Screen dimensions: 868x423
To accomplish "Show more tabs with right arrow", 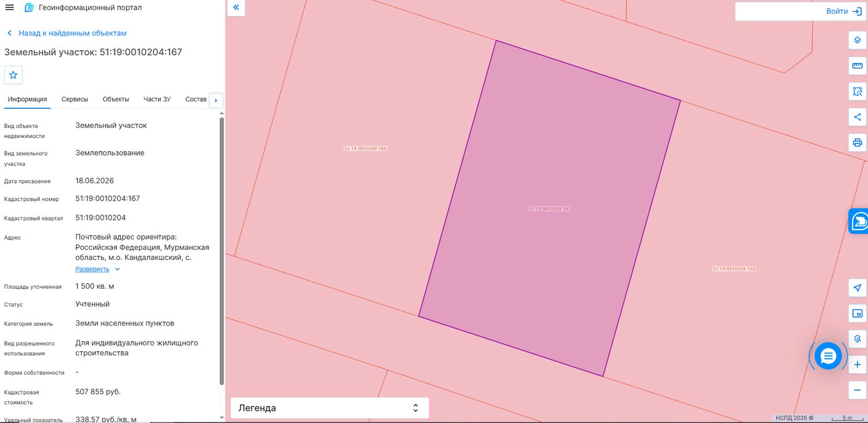I will pyautogui.click(x=216, y=100).
